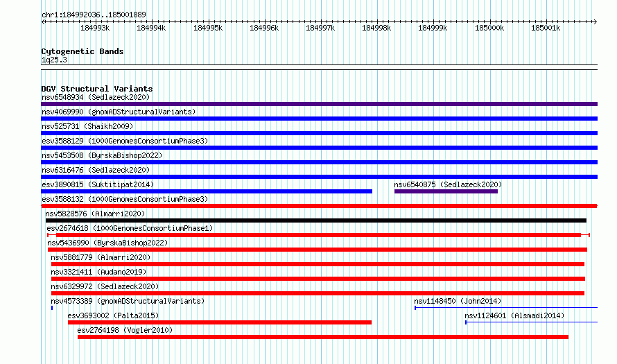Open variant label nsv1124601 (Alsmadi2014)
The width and height of the screenshot is (617, 364).
(x=514, y=315)
